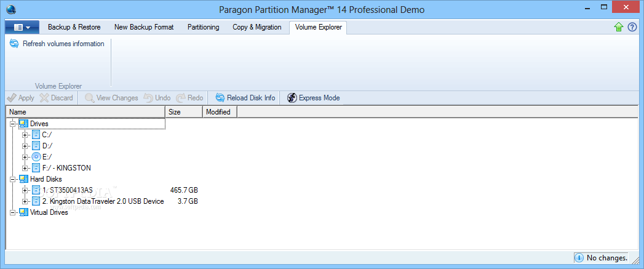This screenshot has width=644, height=269.
Task: Switch to Copy & Migration tab
Action: [257, 27]
